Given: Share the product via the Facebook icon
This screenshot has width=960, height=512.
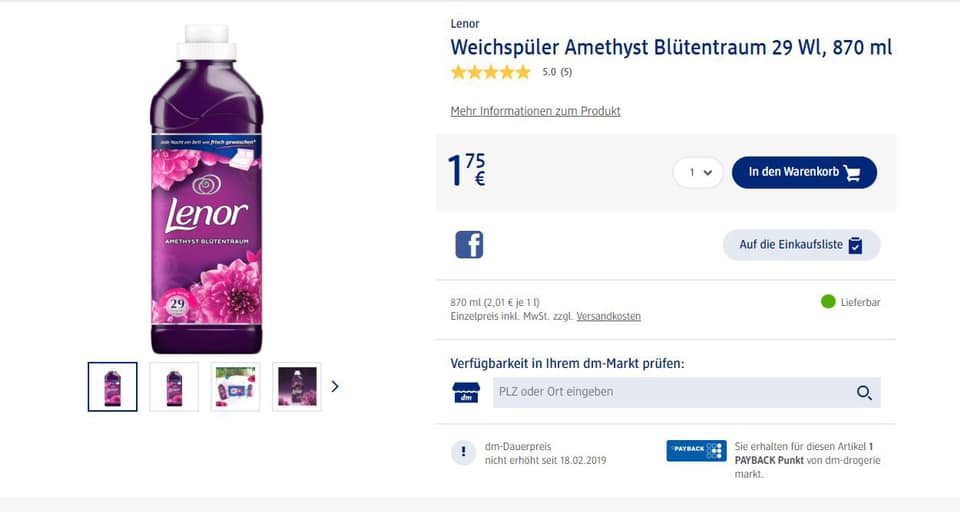Looking at the screenshot, I should coord(469,245).
